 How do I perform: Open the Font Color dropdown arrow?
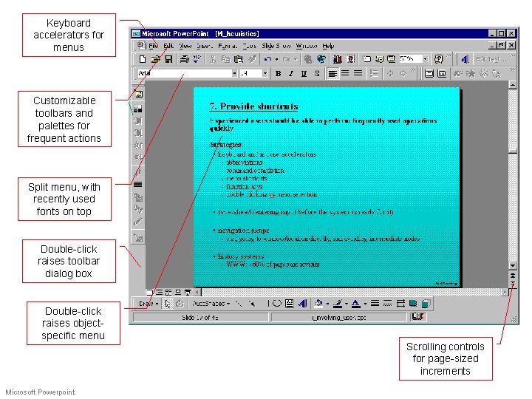click(365, 304)
